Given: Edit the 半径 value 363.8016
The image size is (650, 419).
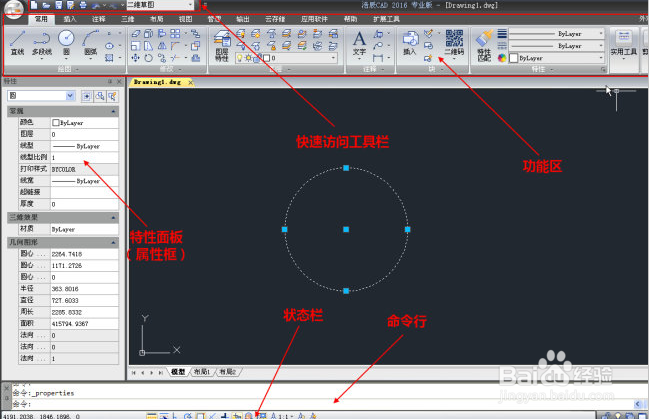Looking at the screenshot, I should pos(84,289).
